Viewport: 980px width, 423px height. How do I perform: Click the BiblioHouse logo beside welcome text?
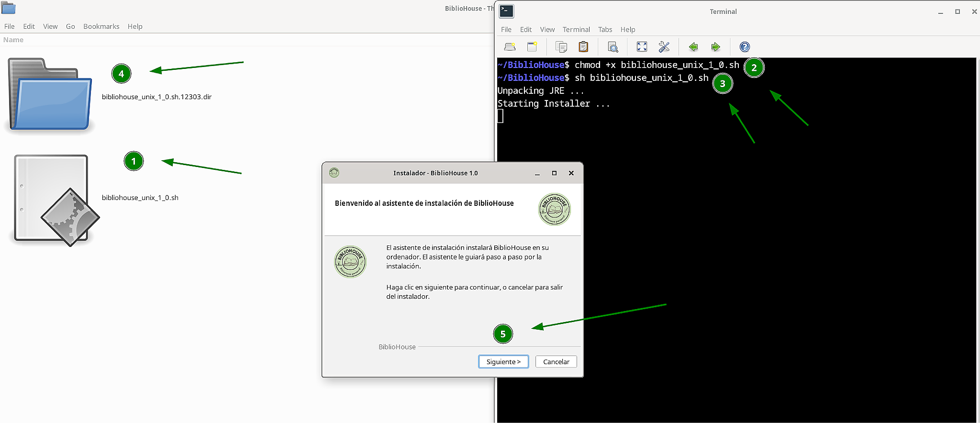350,262
